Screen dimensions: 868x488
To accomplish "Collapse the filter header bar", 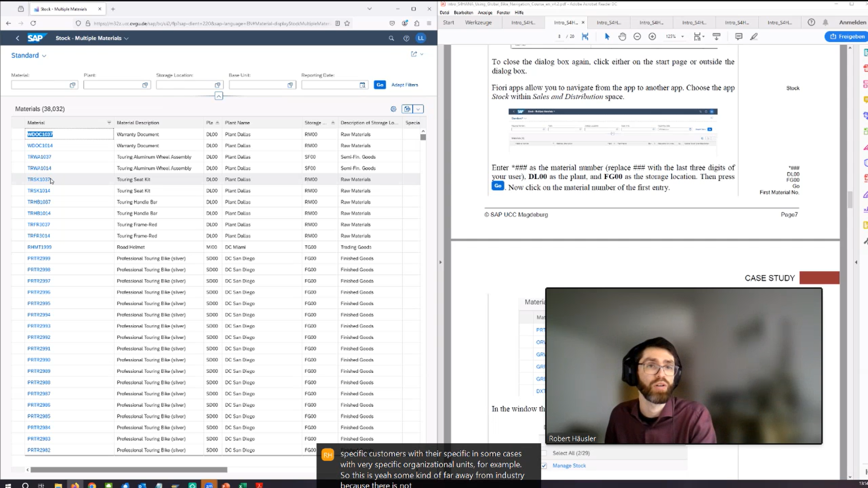I will coord(218,96).
